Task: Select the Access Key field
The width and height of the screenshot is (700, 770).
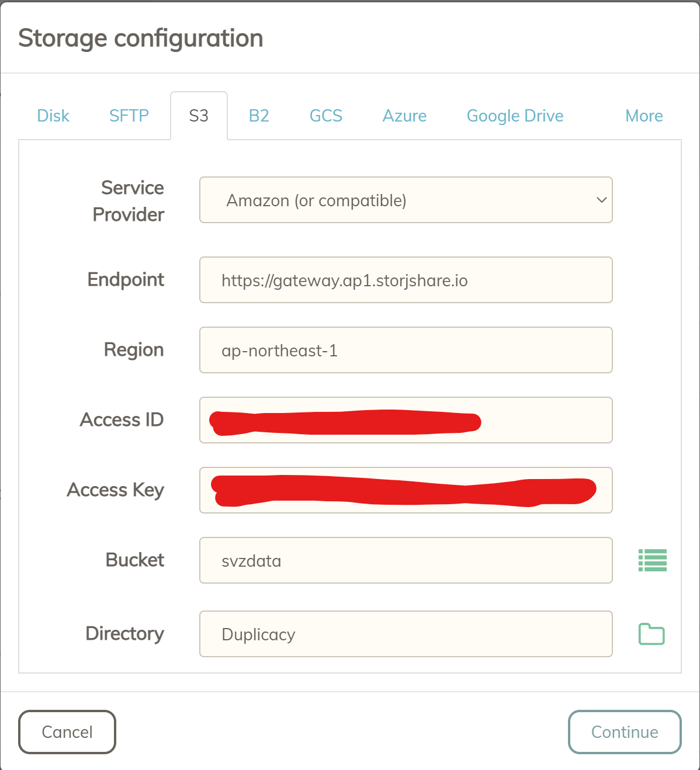Action: (x=406, y=490)
